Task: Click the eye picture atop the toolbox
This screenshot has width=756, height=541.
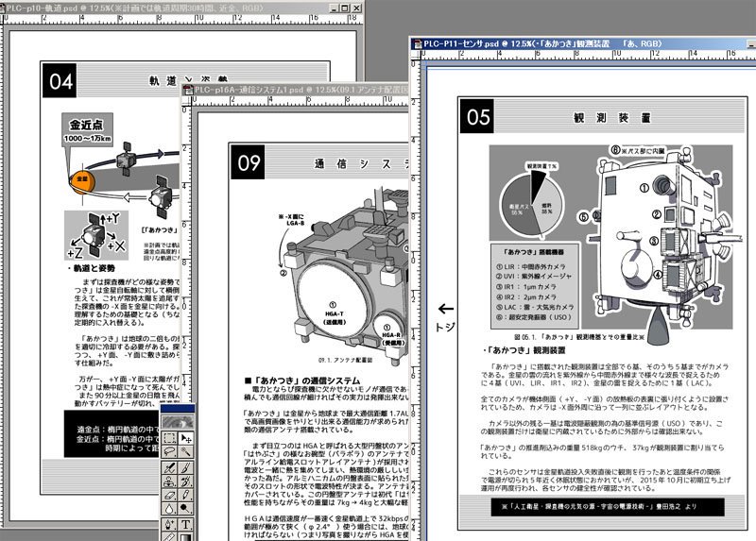Action: click(178, 421)
